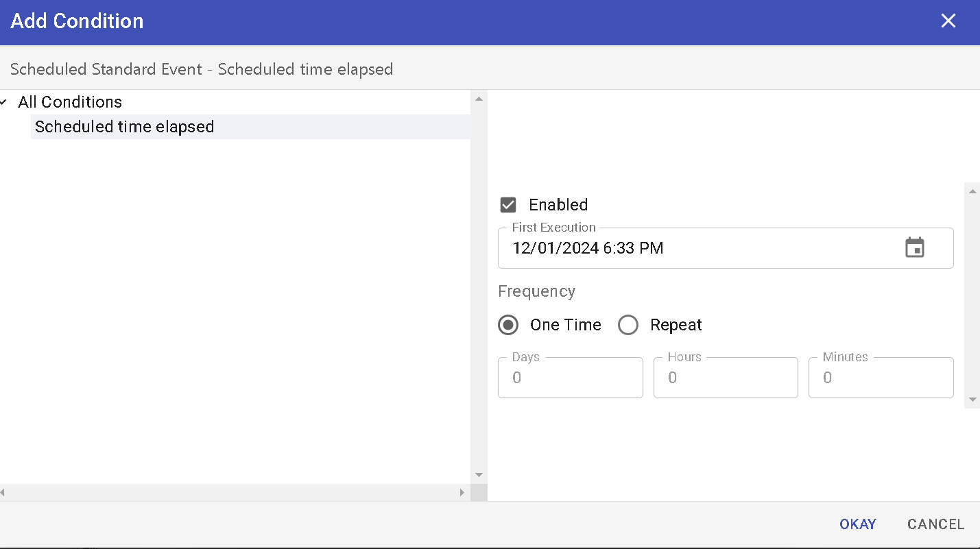
Task: Confirm with the OKAY button
Action: [x=858, y=524]
